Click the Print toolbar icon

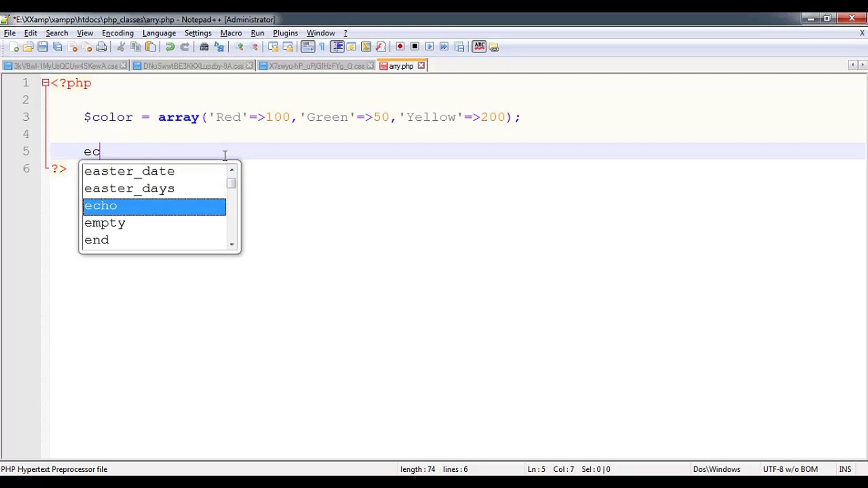(x=102, y=47)
